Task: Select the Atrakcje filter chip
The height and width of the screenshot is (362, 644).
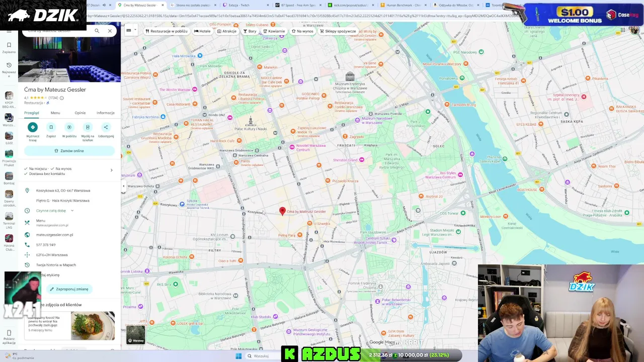Action: point(227,31)
